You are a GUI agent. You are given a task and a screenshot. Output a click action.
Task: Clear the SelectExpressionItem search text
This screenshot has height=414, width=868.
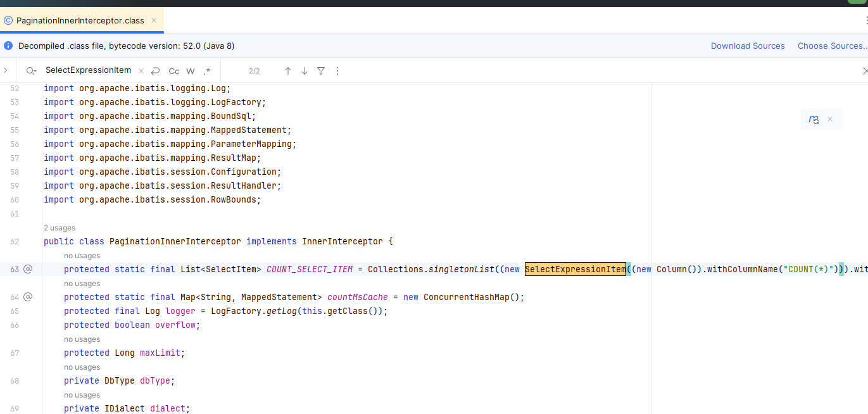141,71
